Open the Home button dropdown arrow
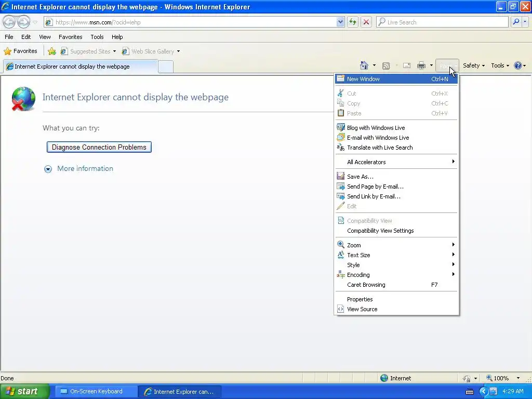Viewport: 532px width, 399px height. (x=374, y=65)
